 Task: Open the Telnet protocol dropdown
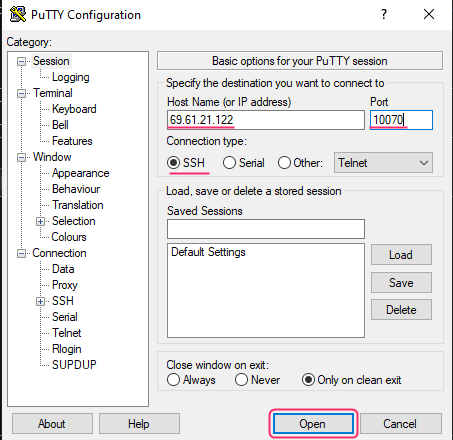(383, 163)
